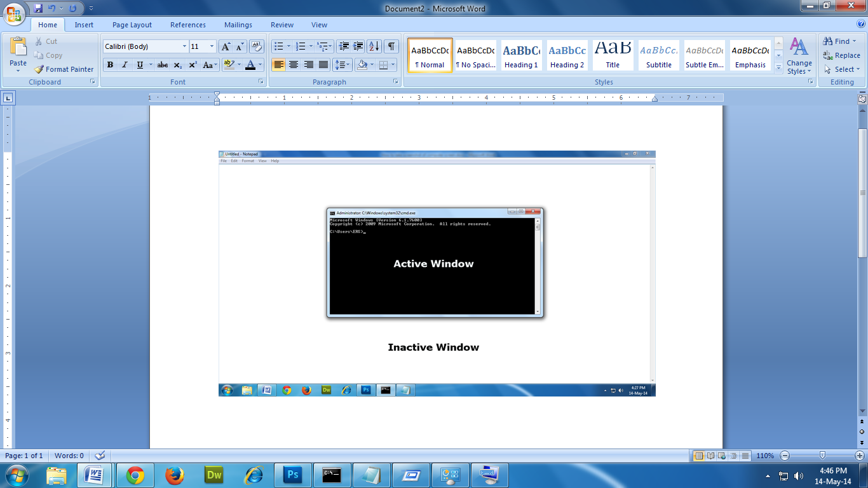This screenshot has height=488, width=868.
Task: Justify the paragraph text
Action: click(x=323, y=65)
